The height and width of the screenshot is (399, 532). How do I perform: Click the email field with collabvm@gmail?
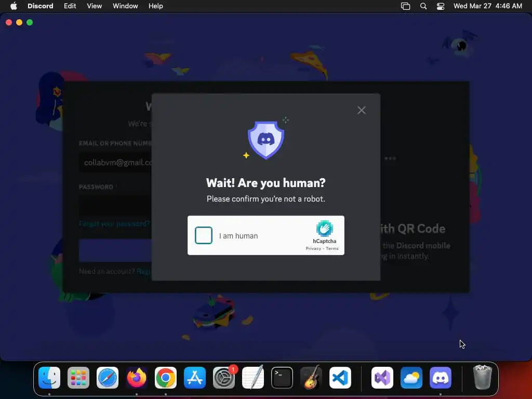115,163
